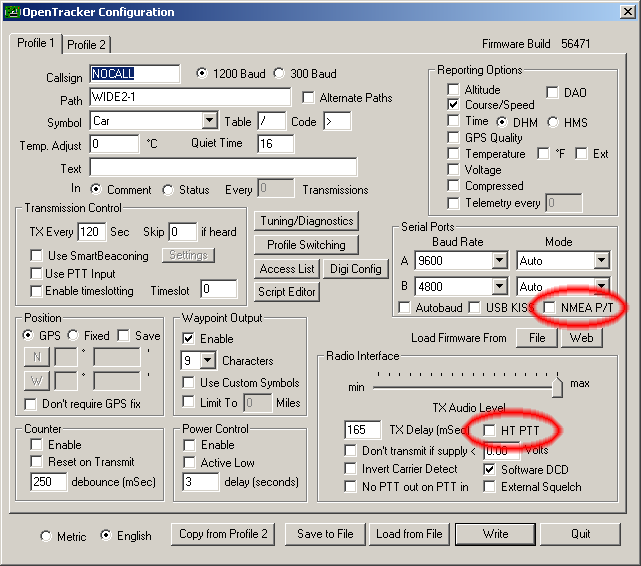Viewport: 641px width, 566px height.
Task: Select the 1200 Baud radio button
Action: (x=202, y=74)
